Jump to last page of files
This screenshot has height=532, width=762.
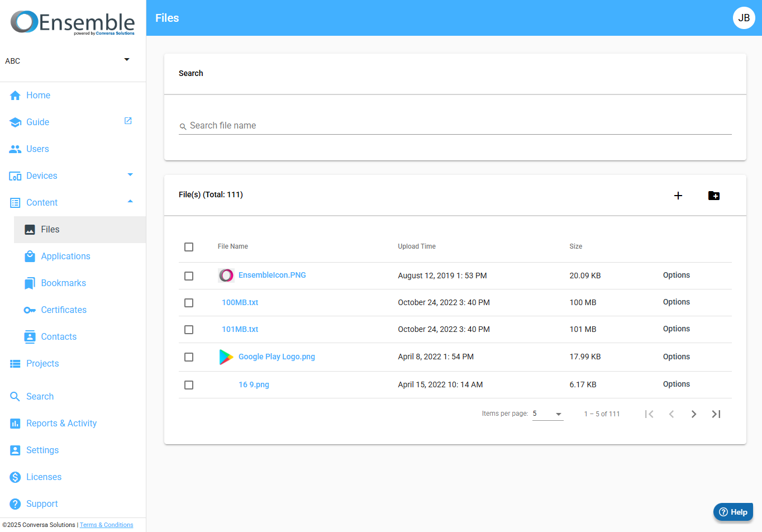tap(716, 414)
